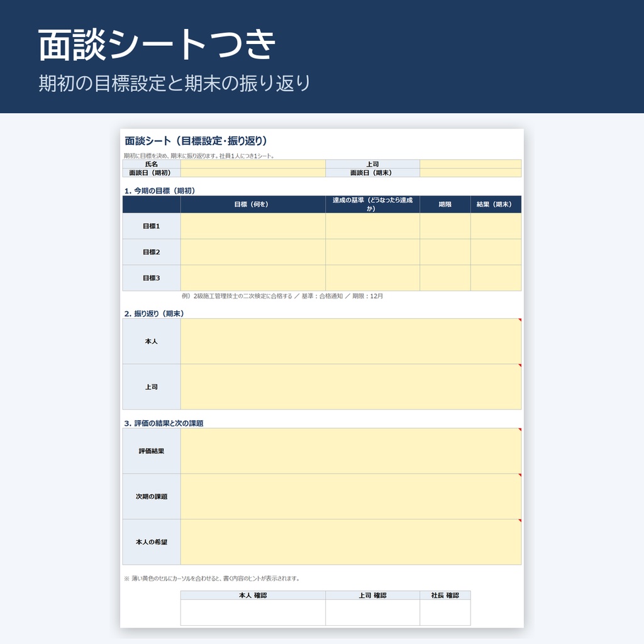
Task: Click the 次期の課題 row label
Action: 152,496
